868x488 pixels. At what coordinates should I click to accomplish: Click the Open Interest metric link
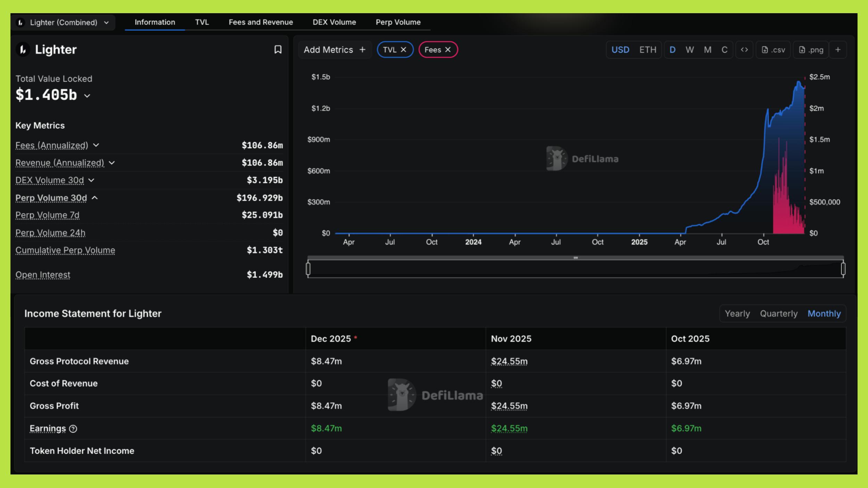coord(43,275)
